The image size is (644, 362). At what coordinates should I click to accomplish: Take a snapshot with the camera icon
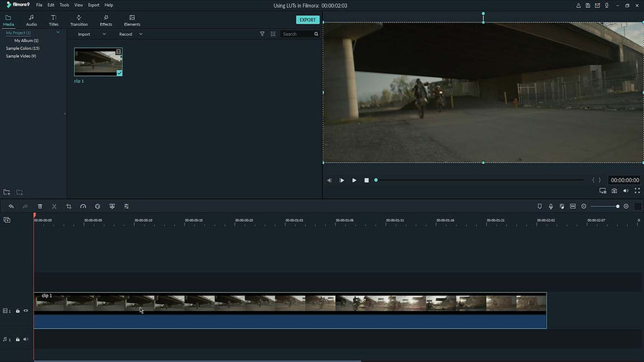[614, 190]
